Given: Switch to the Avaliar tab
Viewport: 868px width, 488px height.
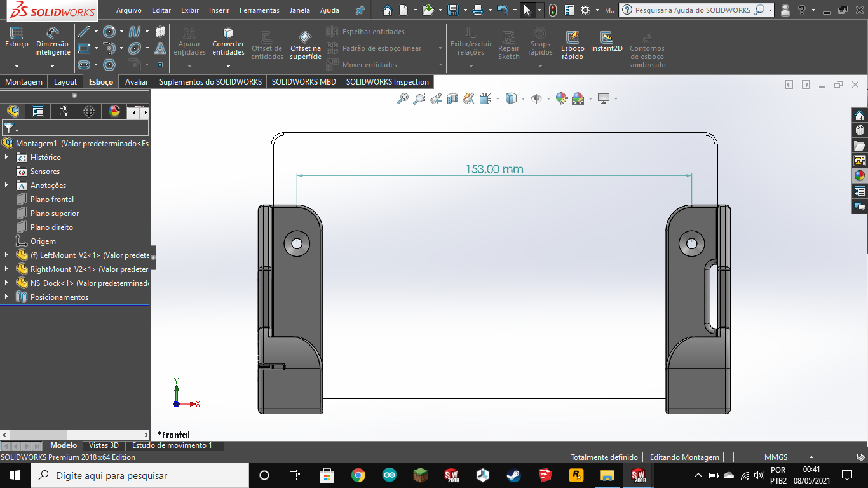Looking at the screenshot, I should pos(137,82).
